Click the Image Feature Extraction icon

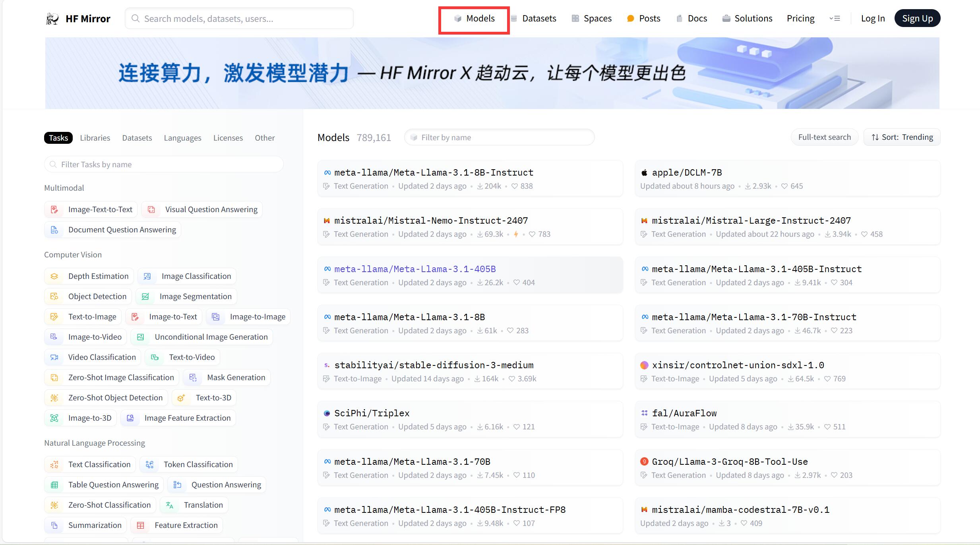point(130,418)
